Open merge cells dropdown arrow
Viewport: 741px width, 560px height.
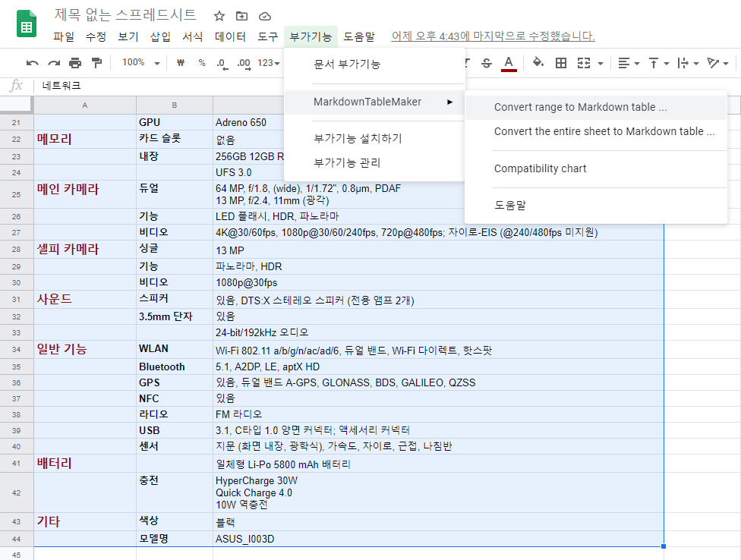(x=601, y=63)
